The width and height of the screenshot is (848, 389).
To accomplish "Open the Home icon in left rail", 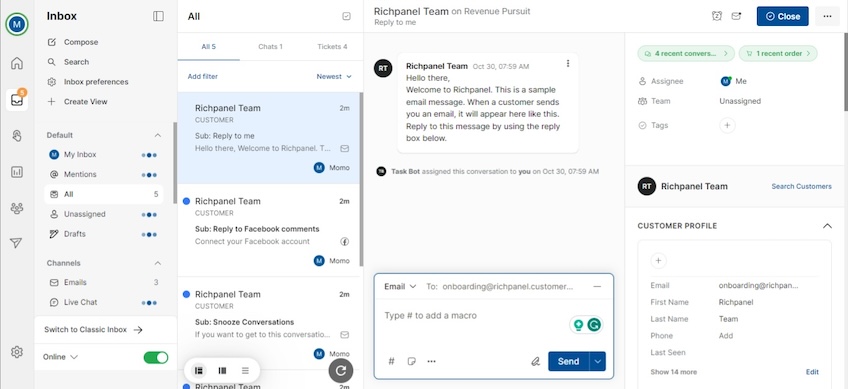I will click(x=17, y=63).
